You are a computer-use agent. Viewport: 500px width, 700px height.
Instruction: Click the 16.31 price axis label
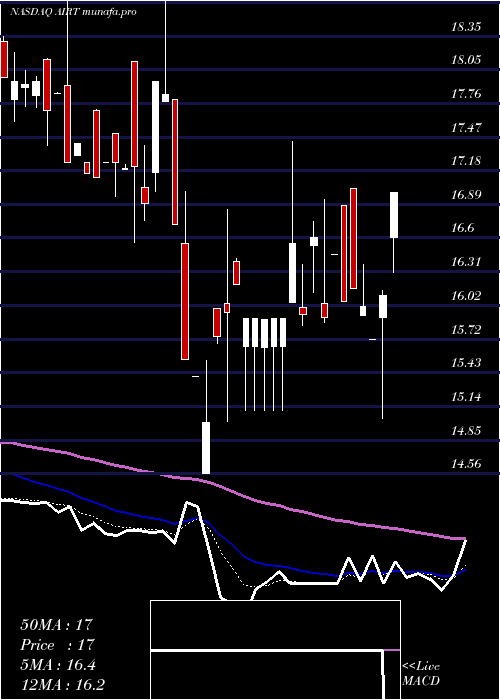click(x=466, y=262)
